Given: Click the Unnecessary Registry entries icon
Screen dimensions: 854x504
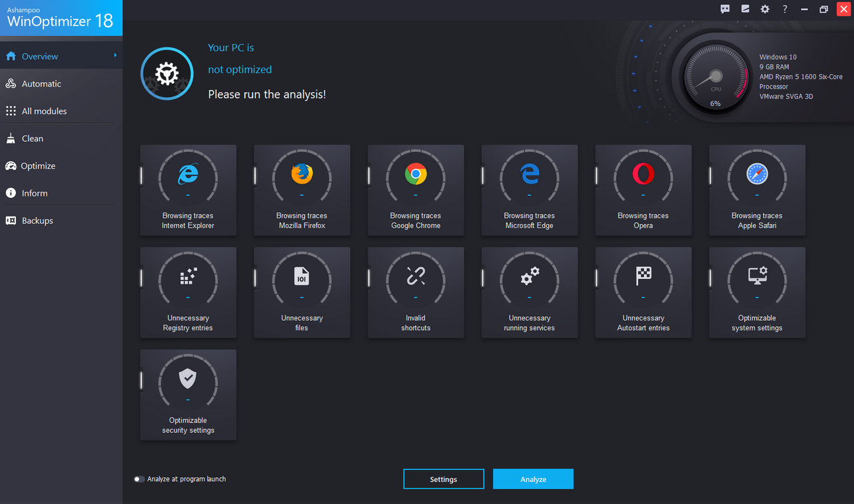Looking at the screenshot, I should pyautogui.click(x=188, y=276).
